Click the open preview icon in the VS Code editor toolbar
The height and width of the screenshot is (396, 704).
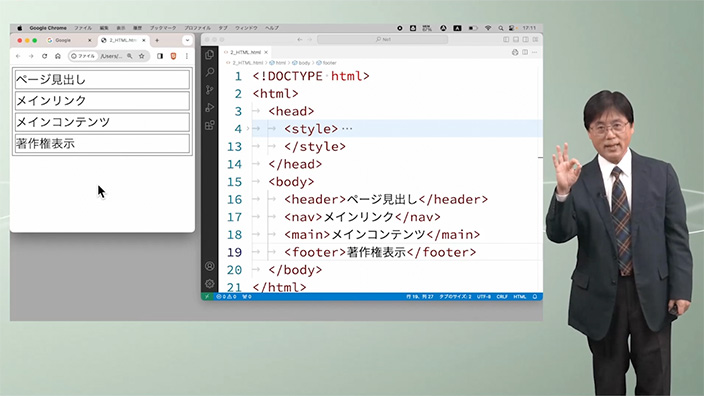[515, 52]
